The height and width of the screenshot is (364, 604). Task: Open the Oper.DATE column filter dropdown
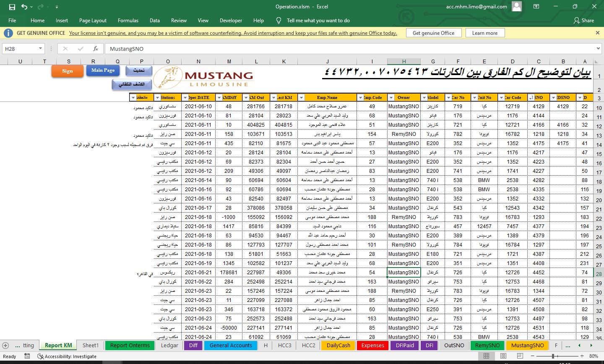185,98
